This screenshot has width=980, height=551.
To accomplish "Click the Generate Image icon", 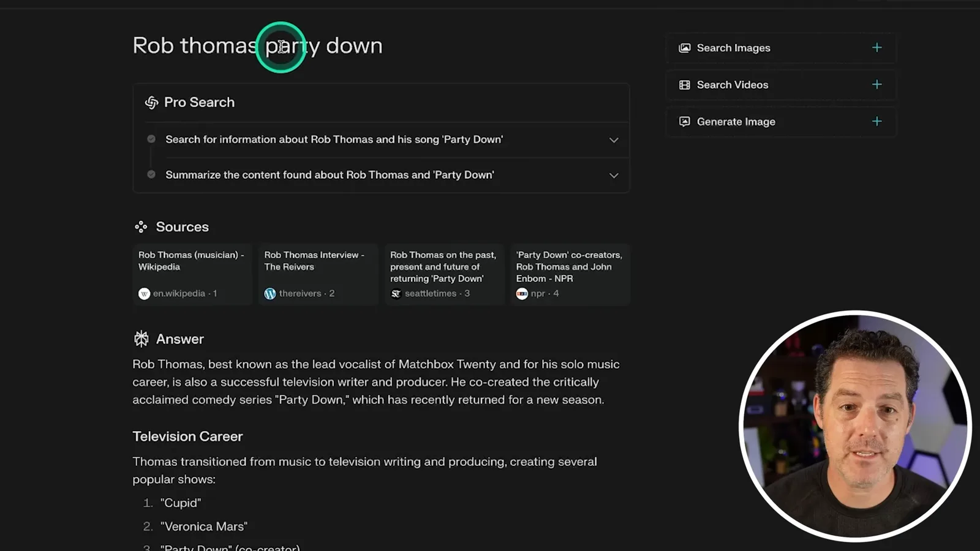I will click(x=685, y=122).
